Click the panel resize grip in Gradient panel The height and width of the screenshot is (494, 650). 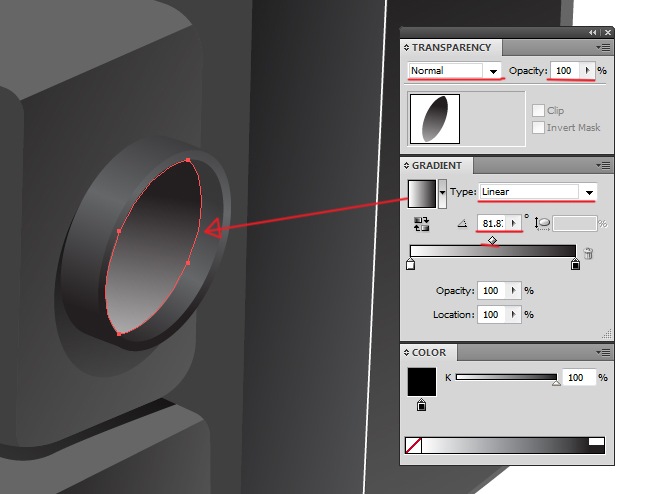(x=607, y=334)
